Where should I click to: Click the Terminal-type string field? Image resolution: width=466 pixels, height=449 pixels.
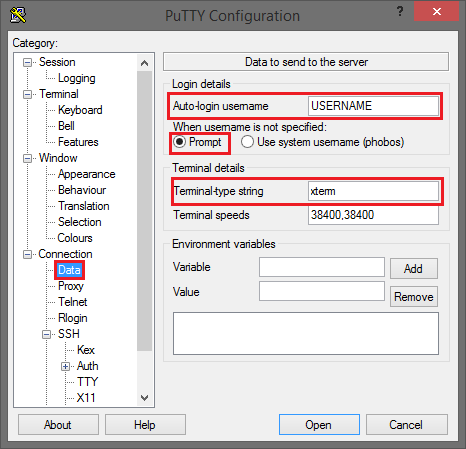[373, 191]
